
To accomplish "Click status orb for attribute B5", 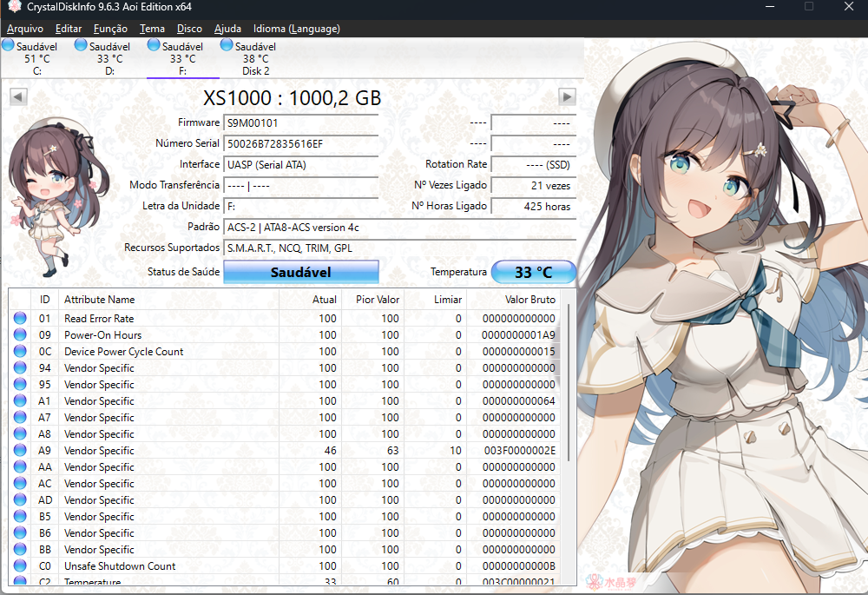I will (x=20, y=516).
